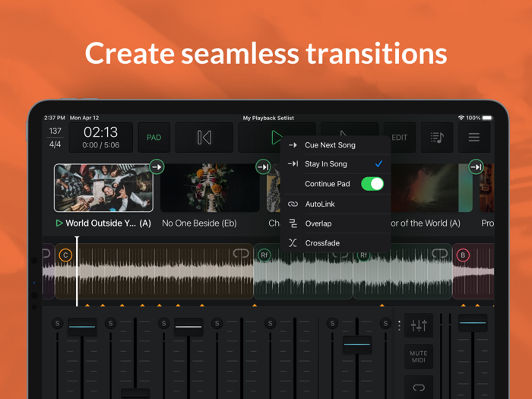532x399 pixels.
Task: Select the AutoLink transition
Action: [x=336, y=204]
